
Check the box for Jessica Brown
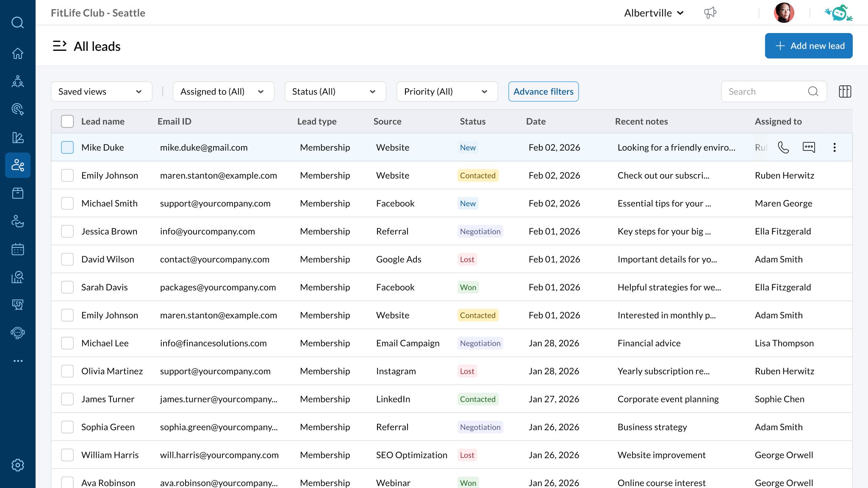[x=67, y=231]
